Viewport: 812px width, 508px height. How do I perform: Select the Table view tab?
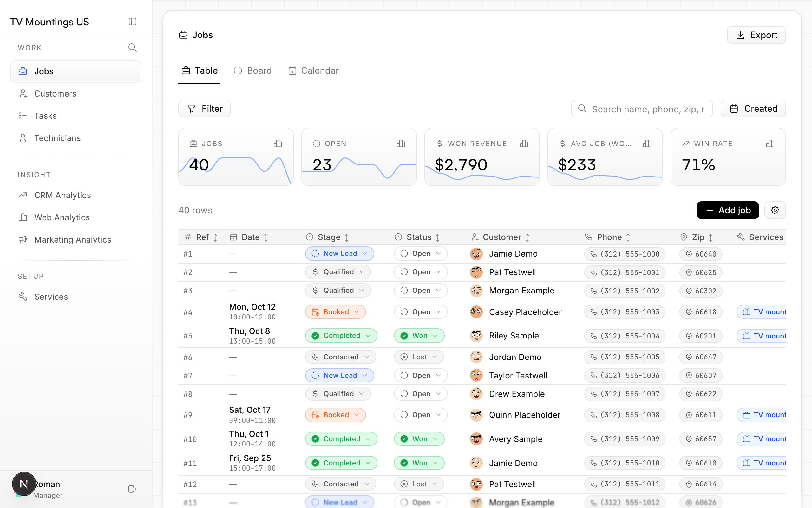(x=199, y=70)
